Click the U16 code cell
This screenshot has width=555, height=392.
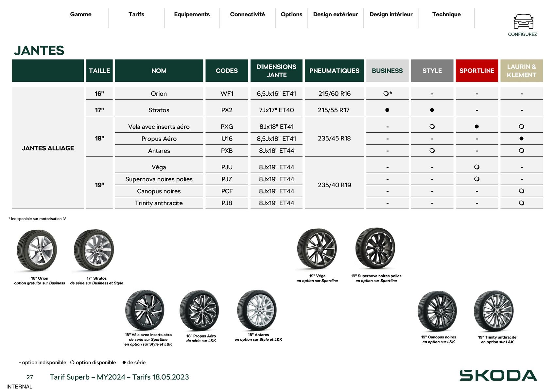227,139
